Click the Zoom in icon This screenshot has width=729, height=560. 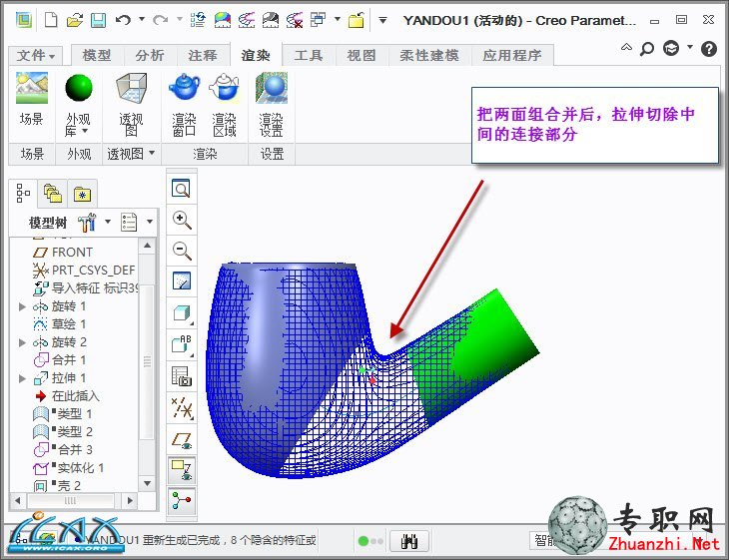point(182,220)
